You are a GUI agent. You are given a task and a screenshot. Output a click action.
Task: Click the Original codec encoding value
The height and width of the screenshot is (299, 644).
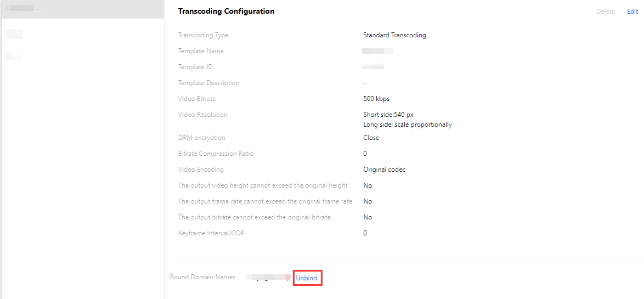(x=384, y=170)
